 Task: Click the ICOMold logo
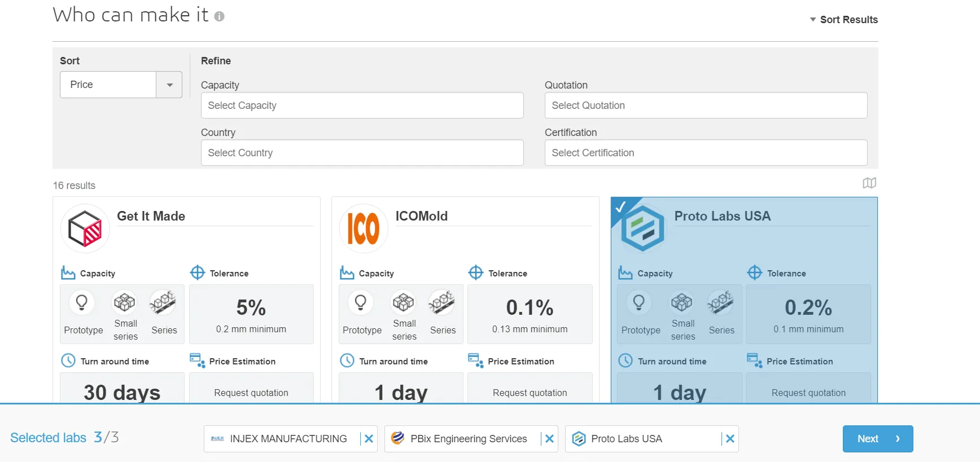click(x=364, y=228)
